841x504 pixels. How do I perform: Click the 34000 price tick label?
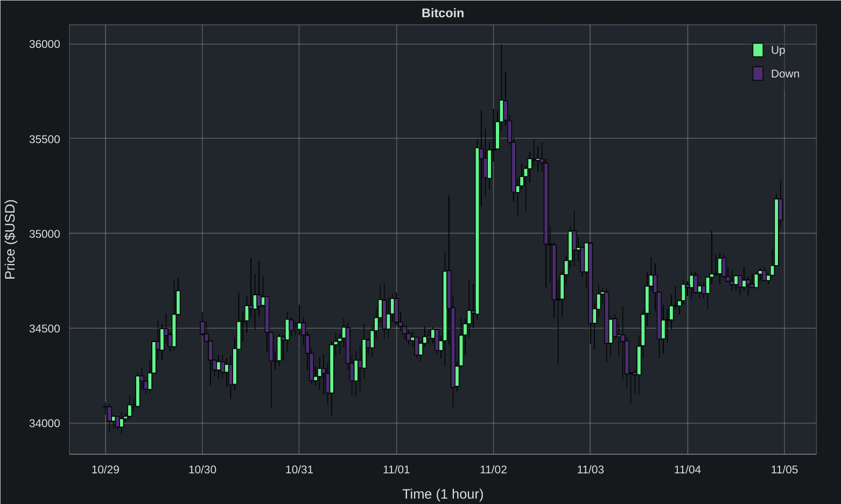point(45,423)
